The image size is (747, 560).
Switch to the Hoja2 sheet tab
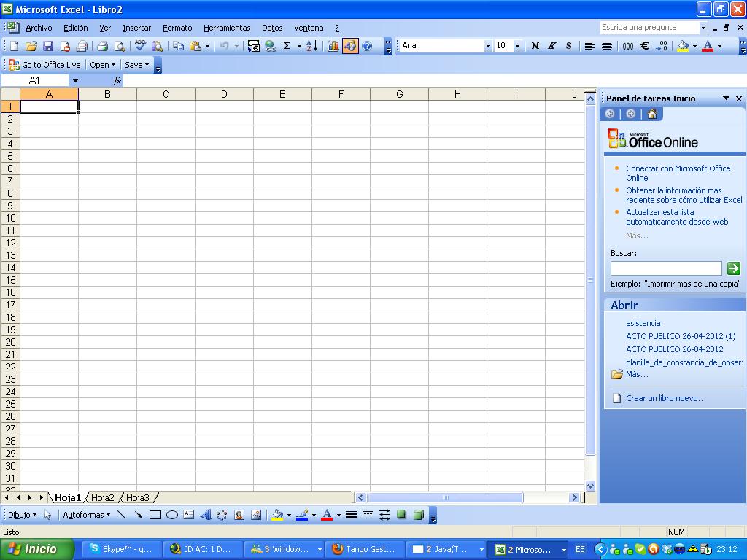(x=102, y=498)
